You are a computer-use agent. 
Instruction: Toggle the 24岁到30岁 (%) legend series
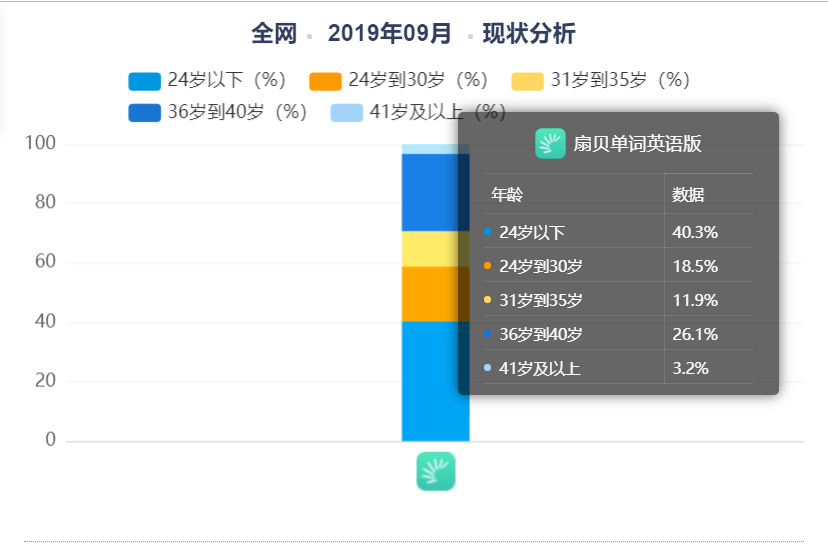tap(398, 80)
